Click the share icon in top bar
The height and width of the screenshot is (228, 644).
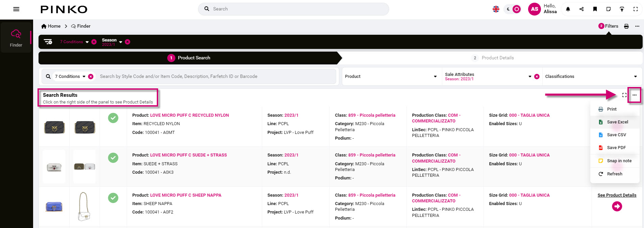tap(581, 9)
